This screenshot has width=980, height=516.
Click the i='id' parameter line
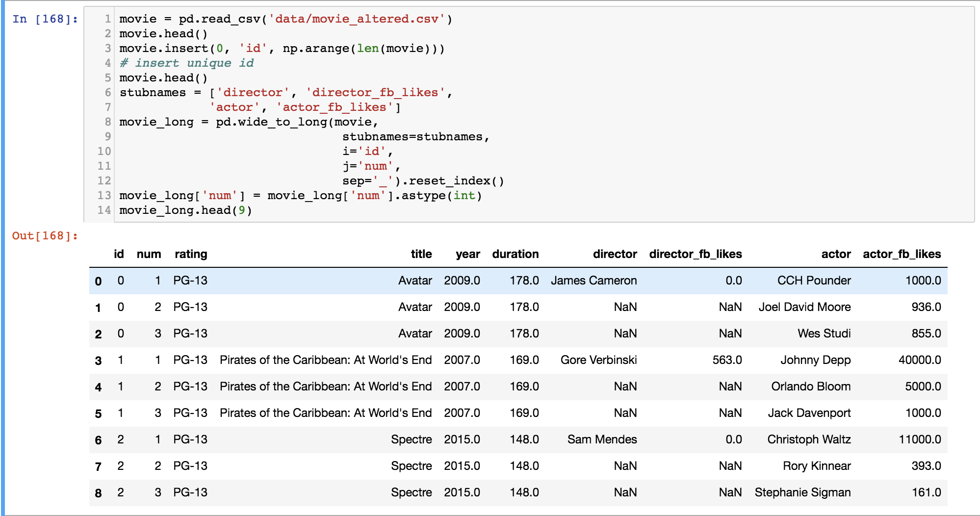[x=367, y=152]
